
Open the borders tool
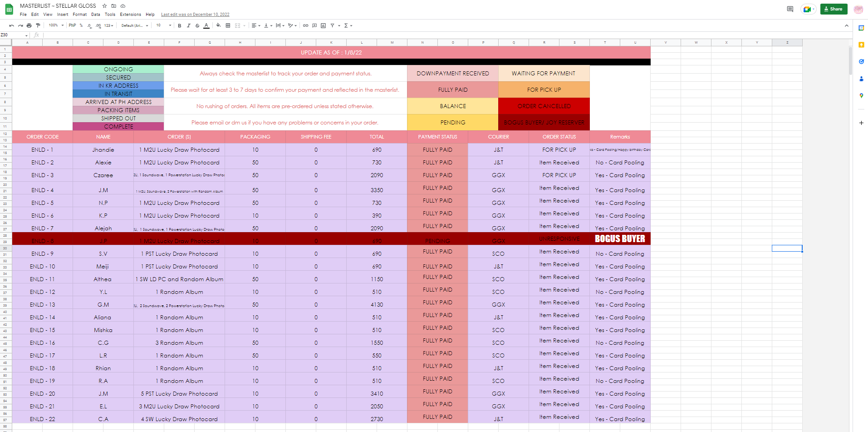pos(228,25)
